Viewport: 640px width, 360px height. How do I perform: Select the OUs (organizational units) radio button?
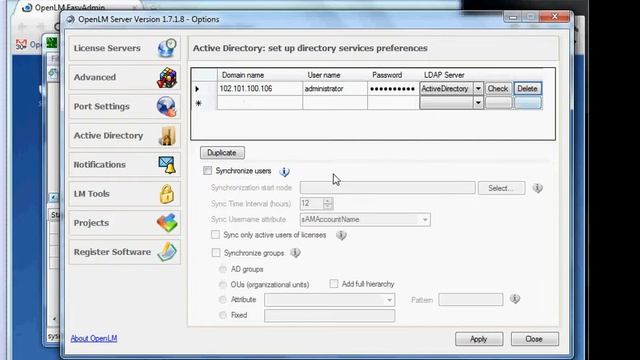[222, 284]
